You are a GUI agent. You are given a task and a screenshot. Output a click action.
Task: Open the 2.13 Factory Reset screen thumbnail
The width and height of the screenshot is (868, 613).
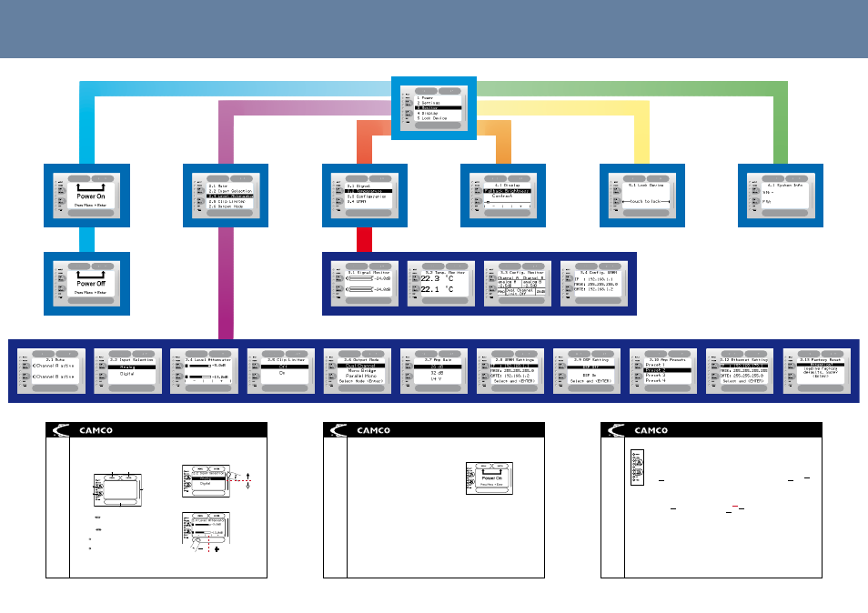point(816,371)
